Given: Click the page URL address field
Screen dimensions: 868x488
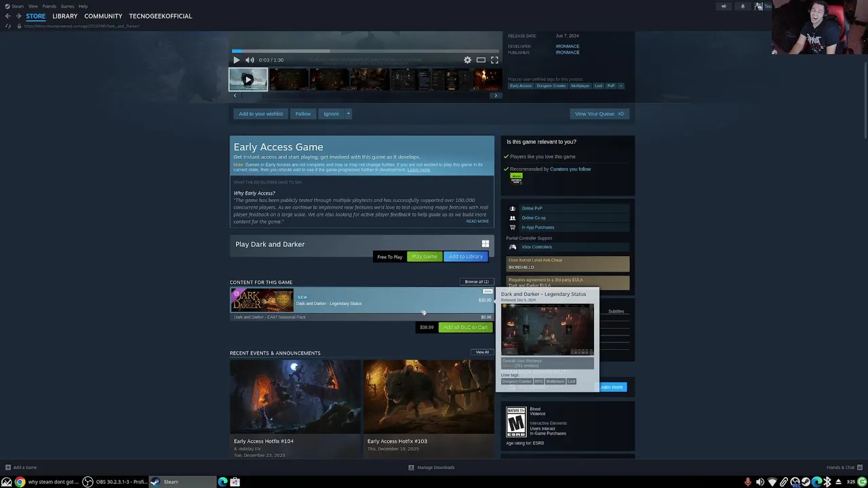Looking at the screenshot, I should click(81, 26).
